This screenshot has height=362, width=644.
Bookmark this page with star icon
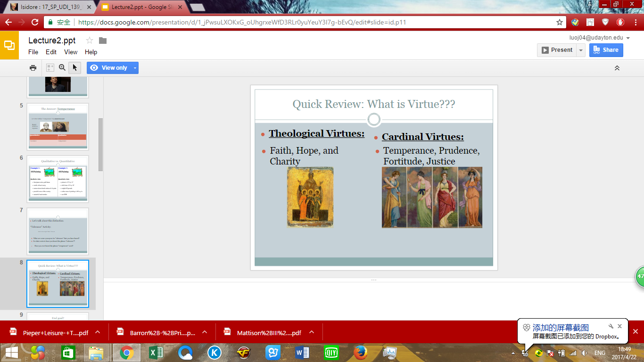pyautogui.click(x=560, y=22)
